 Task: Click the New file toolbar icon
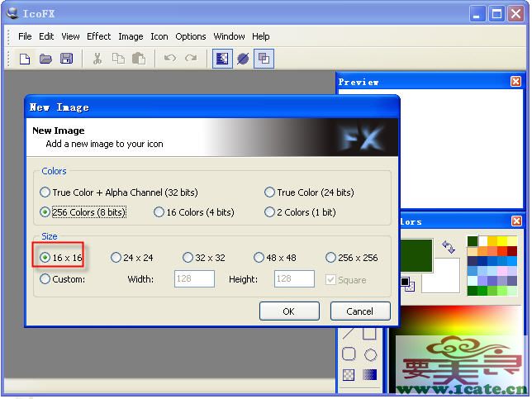pyautogui.click(x=25, y=59)
